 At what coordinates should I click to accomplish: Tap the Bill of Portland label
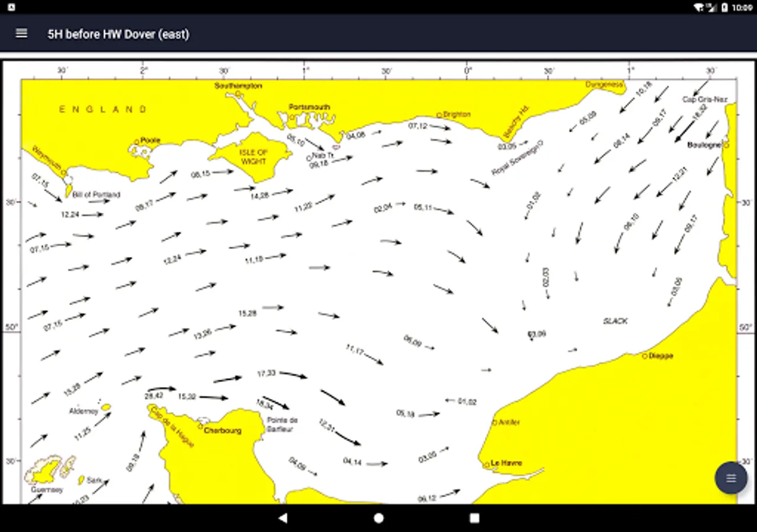[96, 194]
